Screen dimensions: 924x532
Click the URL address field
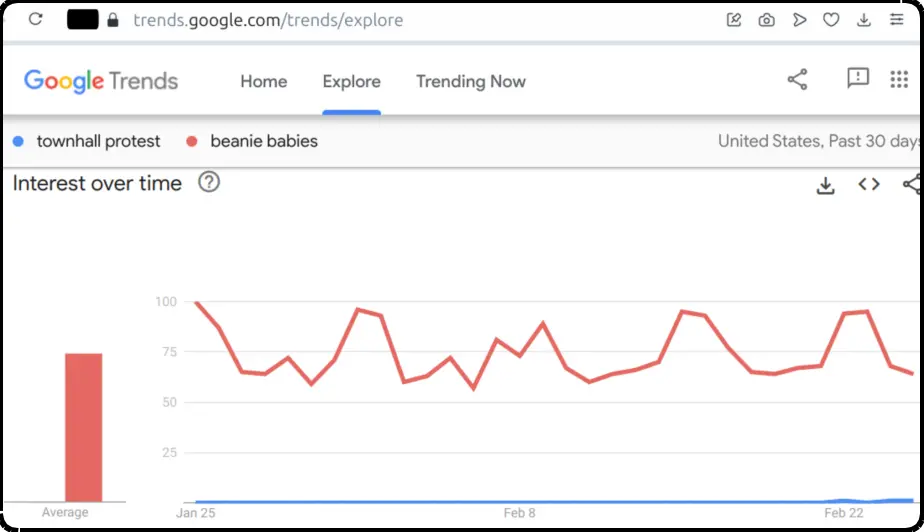[x=268, y=20]
